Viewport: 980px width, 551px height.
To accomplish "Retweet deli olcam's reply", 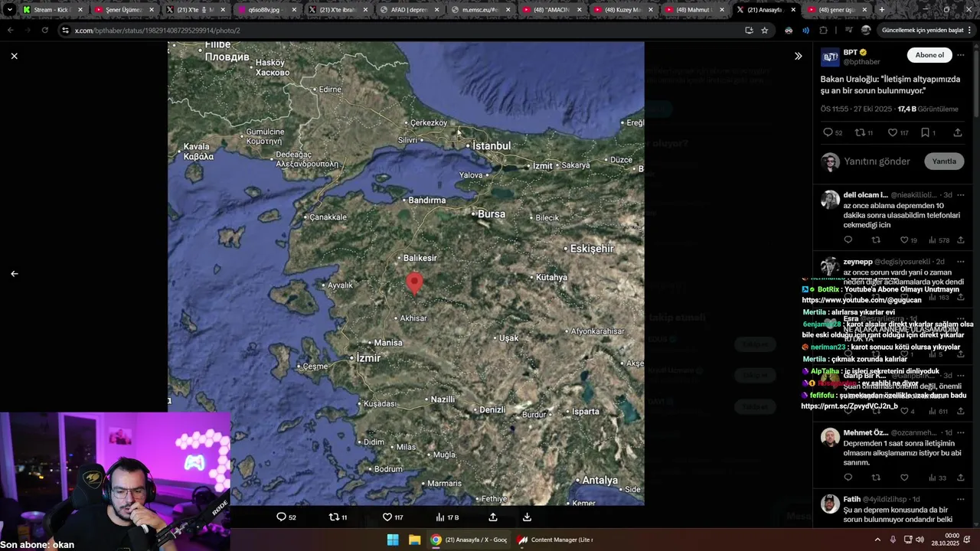I will [x=876, y=240].
